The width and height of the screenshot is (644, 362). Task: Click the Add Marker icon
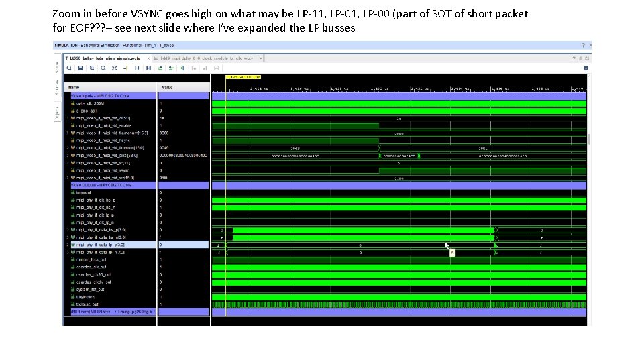coord(182,68)
